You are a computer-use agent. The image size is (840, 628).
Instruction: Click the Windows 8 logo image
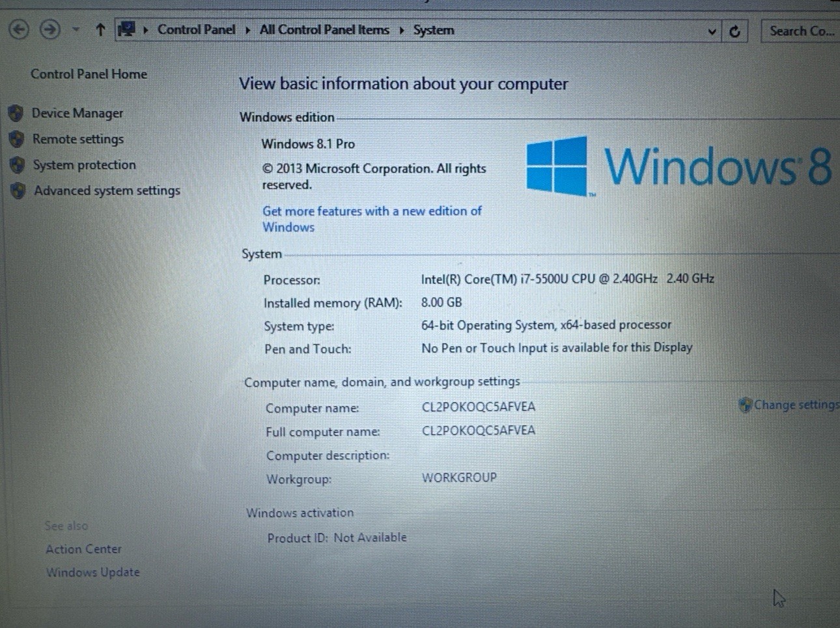pyautogui.click(x=678, y=166)
